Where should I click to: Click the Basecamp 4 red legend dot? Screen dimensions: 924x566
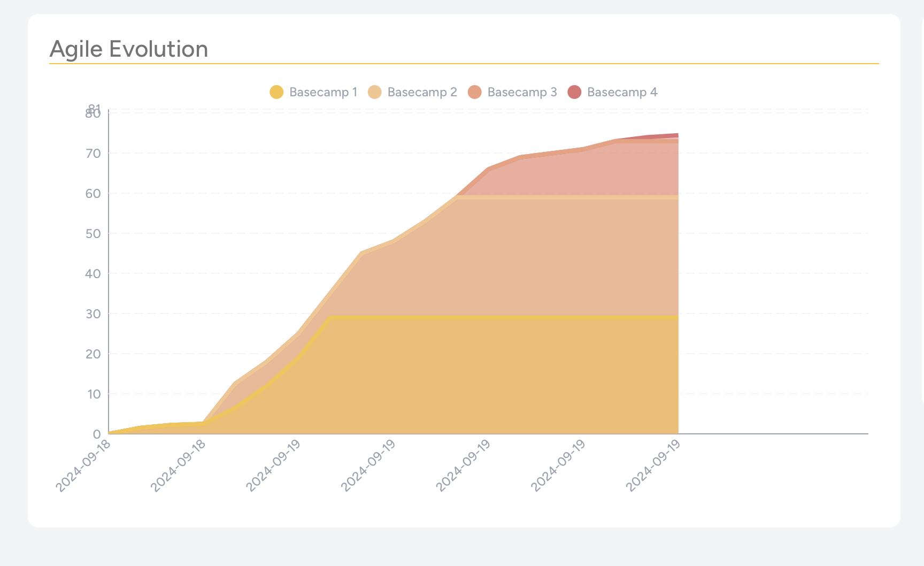click(x=574, y=92)
